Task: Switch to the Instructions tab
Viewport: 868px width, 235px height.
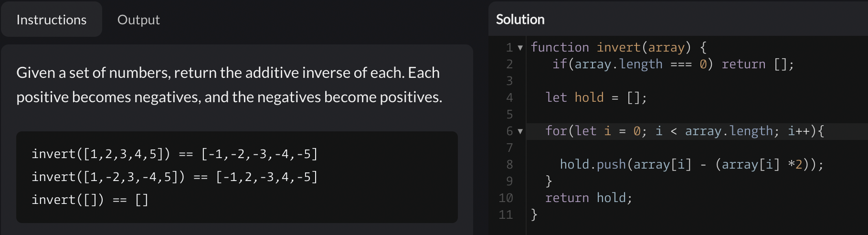Action: (x=52, y=20)
